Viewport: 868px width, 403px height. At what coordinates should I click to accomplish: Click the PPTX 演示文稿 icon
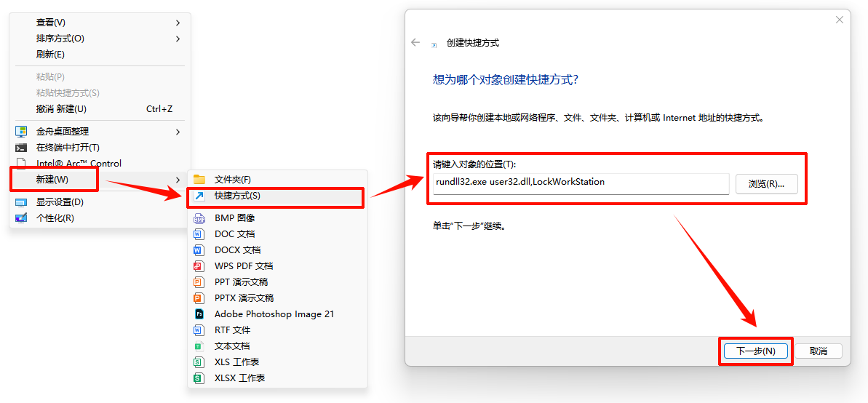tap(198, 298)
